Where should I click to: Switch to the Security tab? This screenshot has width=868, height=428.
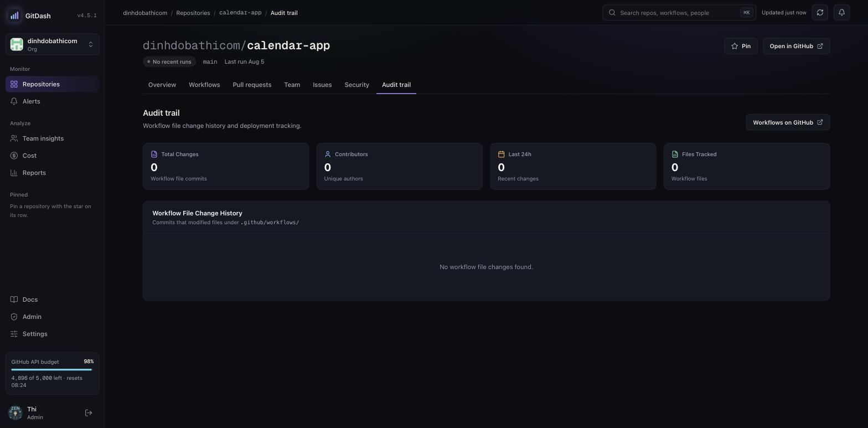pyautogui.click(x=356, y=85)
